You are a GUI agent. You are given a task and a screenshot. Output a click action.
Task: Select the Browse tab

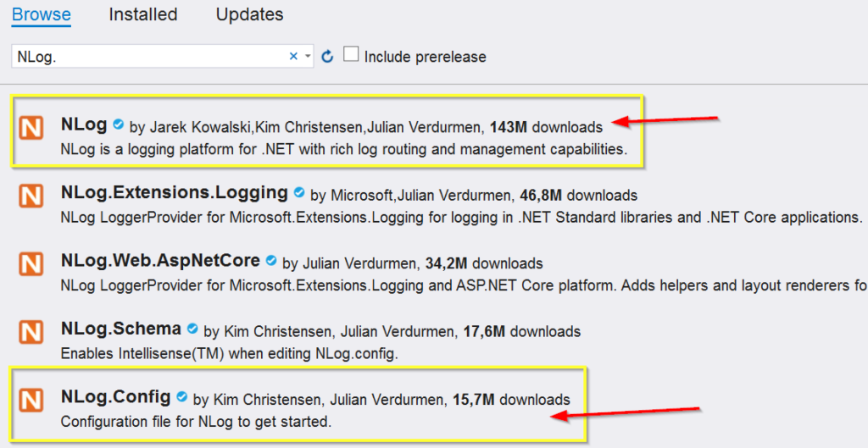pyautogui.click(x=41, y=14)
